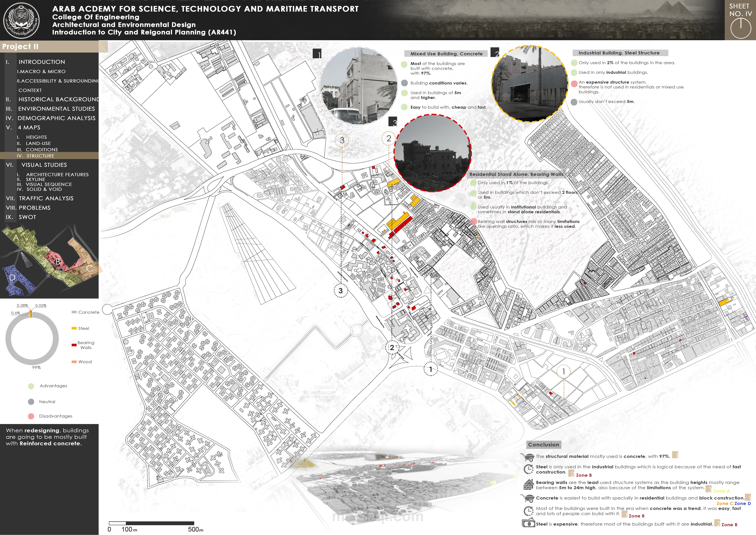Open the VII. TRAFFIC ANALYSIS menu item
Screen dimensions: 756x535
[x=46, y=198]
